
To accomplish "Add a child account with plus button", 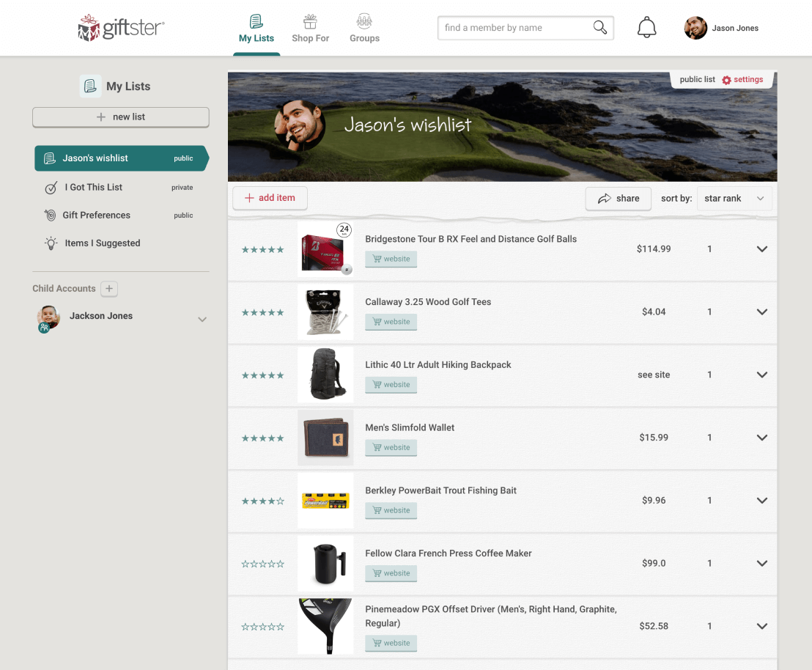I will tap(108, 289).
